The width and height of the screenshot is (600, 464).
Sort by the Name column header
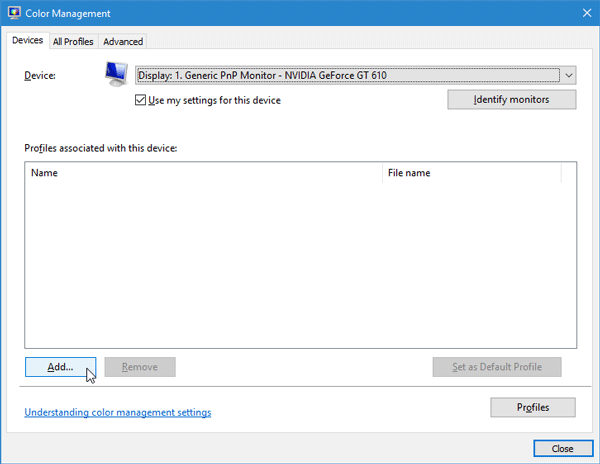[x=204, y=173]
